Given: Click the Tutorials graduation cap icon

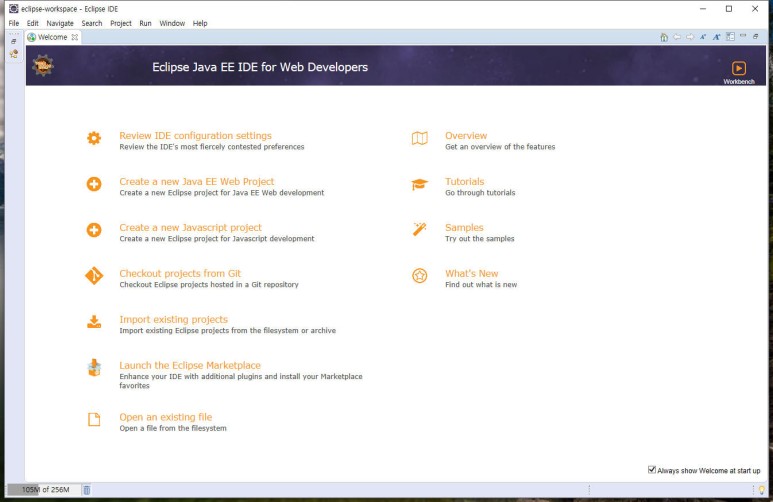Looking at the screenshot, I should tap(420, 184).
